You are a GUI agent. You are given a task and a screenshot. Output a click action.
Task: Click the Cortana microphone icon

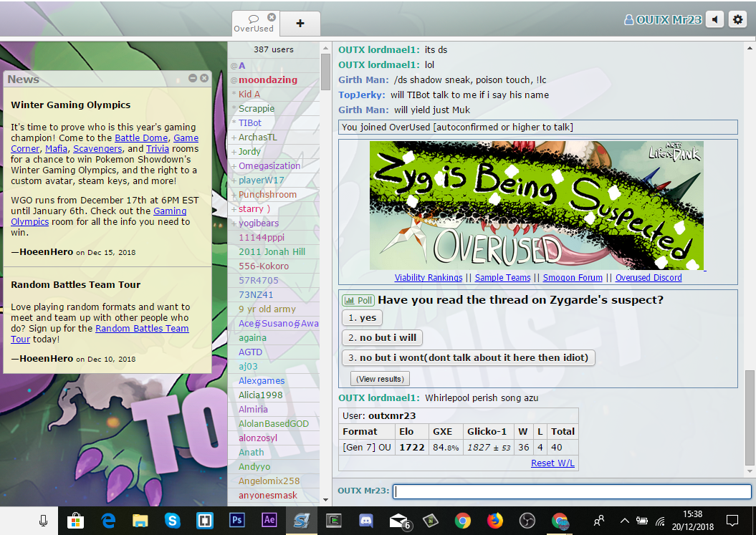point(44,521)
